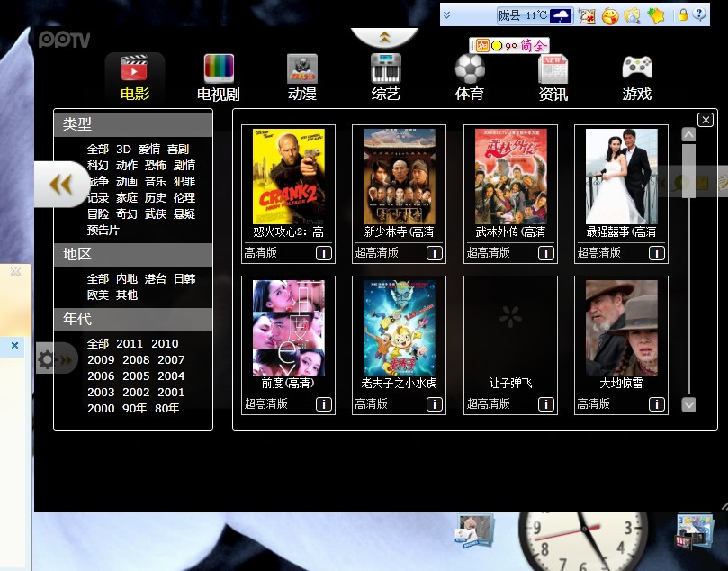The width and height of the screenshot is (728, 571).
Task: Filter region by 其他
Action: (127, 295)
